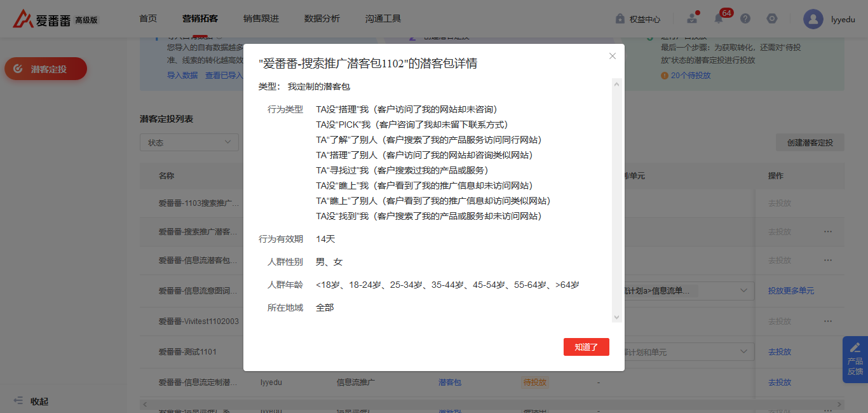868x413 pixels.
Task: Select the 爱番番-Vivitest1102003 row name
Action: 199,322
